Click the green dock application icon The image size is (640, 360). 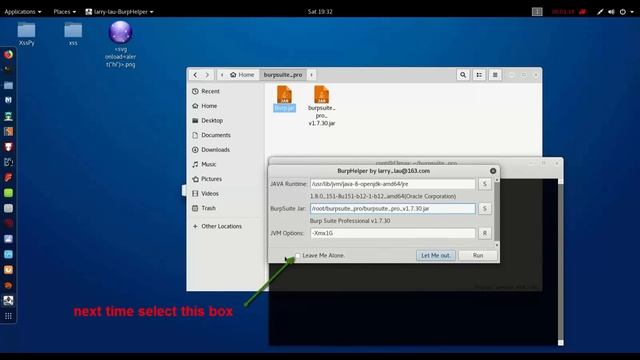(x=8, y=193)
